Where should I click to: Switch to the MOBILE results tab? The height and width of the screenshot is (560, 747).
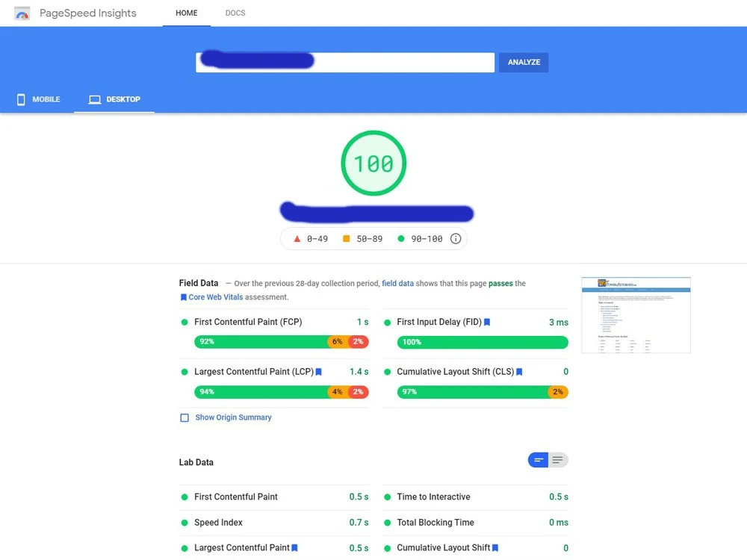point(38,99)
